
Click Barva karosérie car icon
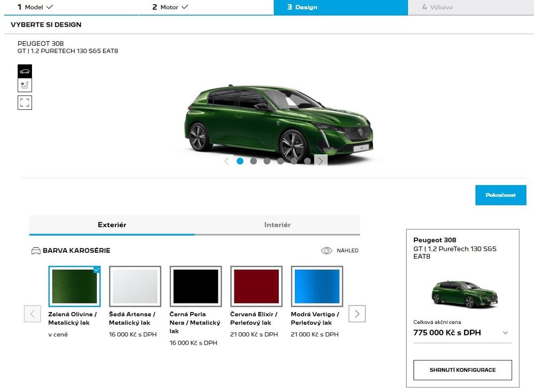pyautogui.click(x=36, y=251)
